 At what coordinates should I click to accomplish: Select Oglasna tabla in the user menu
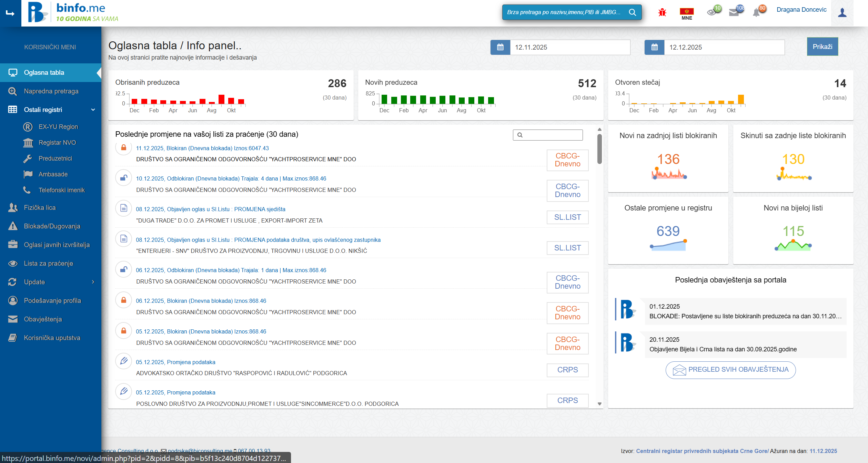point(44,72)
